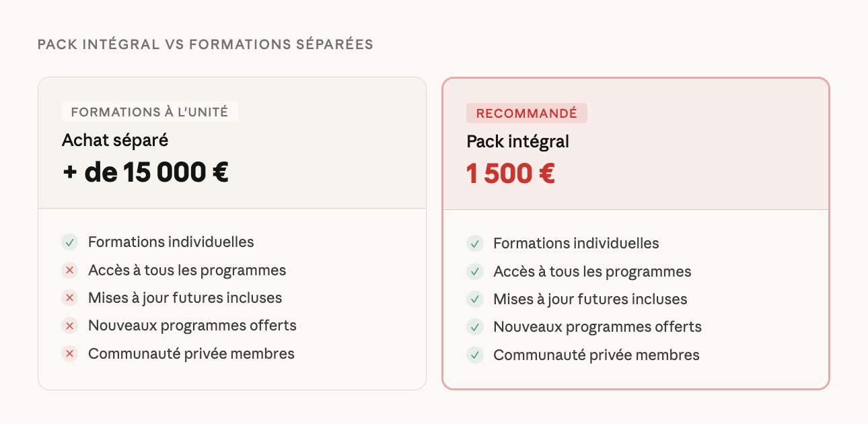Select the Pack intégral title
This screenshot has height=424, width=868.
coord(517,142)
